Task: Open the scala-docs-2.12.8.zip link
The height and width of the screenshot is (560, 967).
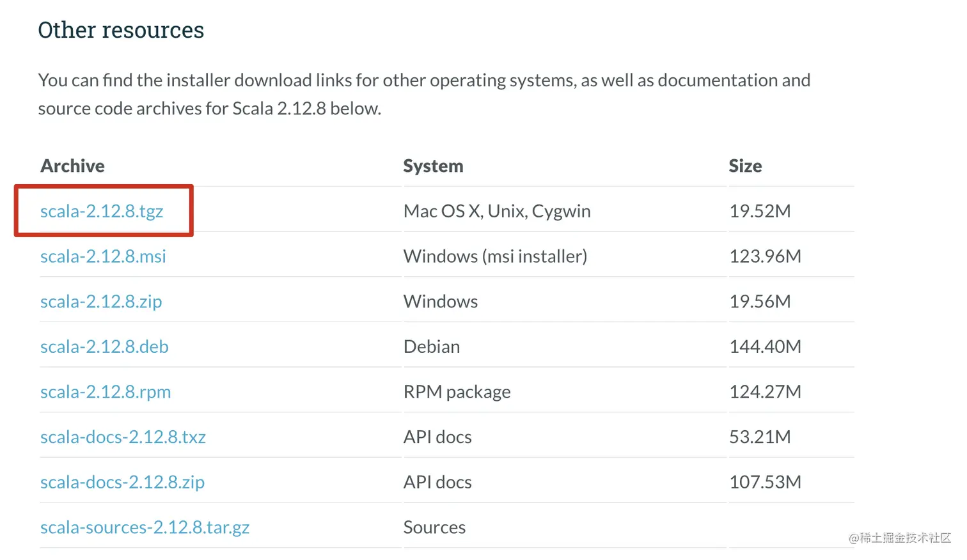Action: [x=122, y=483]
